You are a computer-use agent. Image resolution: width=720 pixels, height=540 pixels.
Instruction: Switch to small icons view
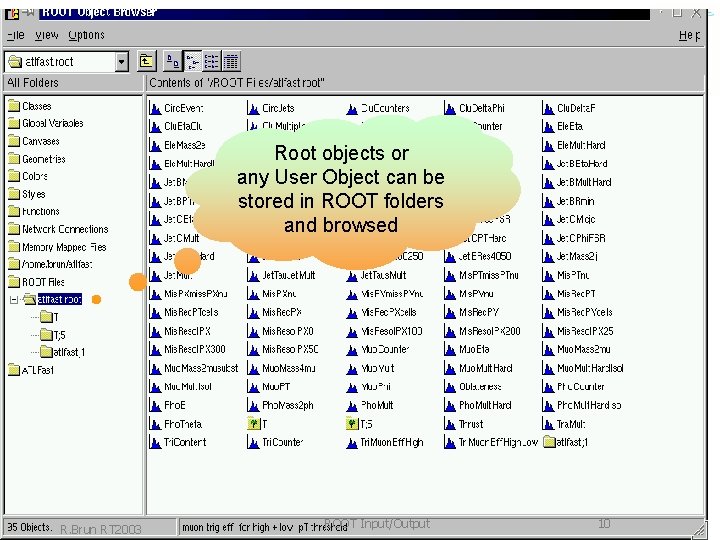(x=192, y=61)
